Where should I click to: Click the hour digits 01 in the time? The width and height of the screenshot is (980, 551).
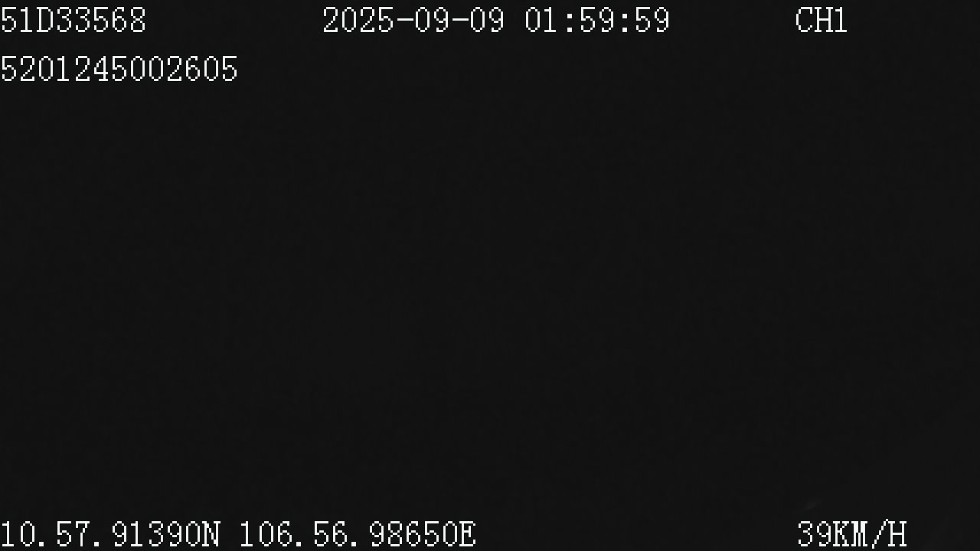[x=542, y=21]
